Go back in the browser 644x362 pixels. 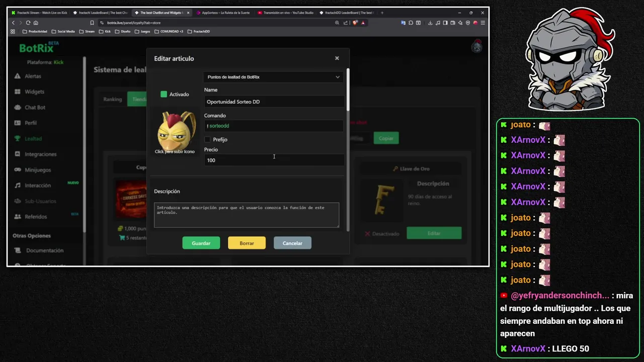click(x=13, y=23)
